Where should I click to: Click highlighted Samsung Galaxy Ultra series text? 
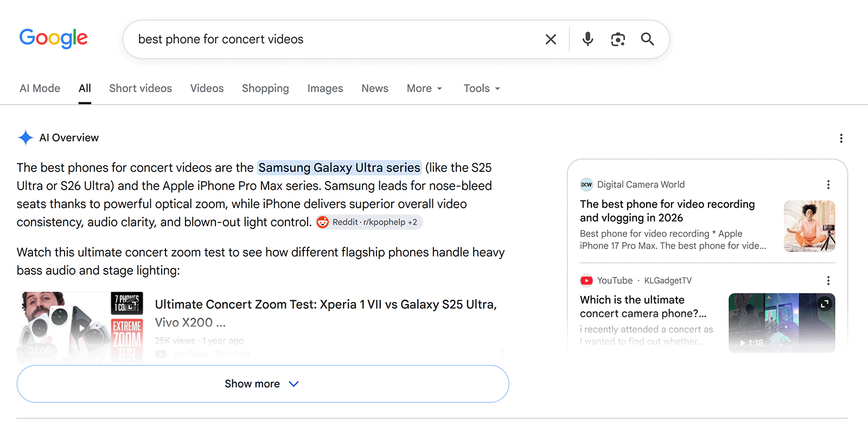tap(339, 168)
